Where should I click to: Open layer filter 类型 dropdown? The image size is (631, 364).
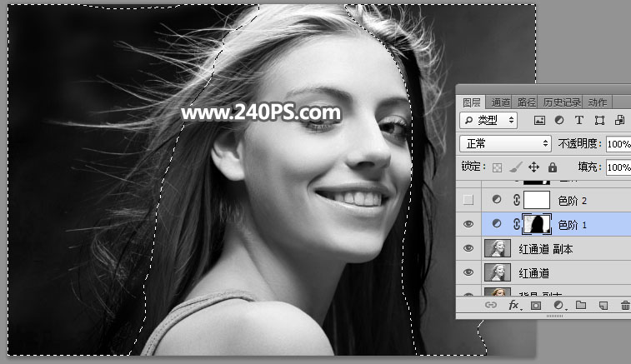488,120
